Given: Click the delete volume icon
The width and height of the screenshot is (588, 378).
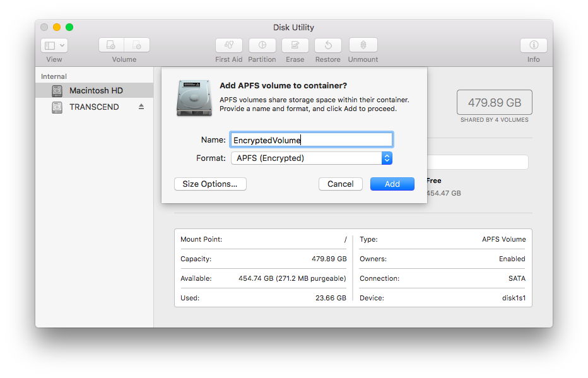Looking at the screenshot, I should pyautogui.click(x=137, y=45).
